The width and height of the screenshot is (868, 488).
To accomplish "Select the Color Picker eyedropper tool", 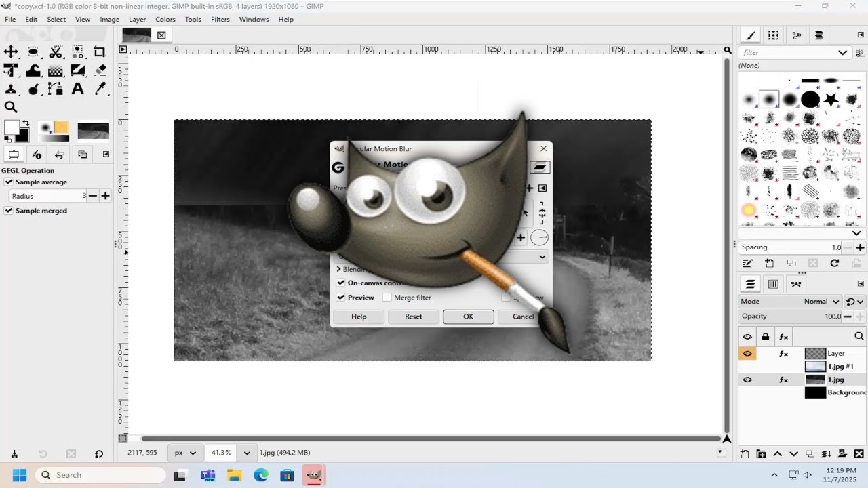I will (100, 88).
